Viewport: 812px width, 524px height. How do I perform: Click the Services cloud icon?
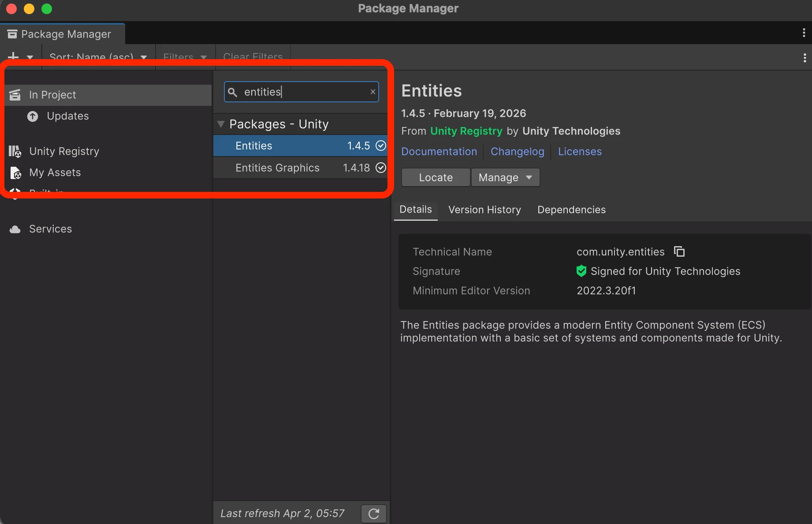[x=15, y=229]
